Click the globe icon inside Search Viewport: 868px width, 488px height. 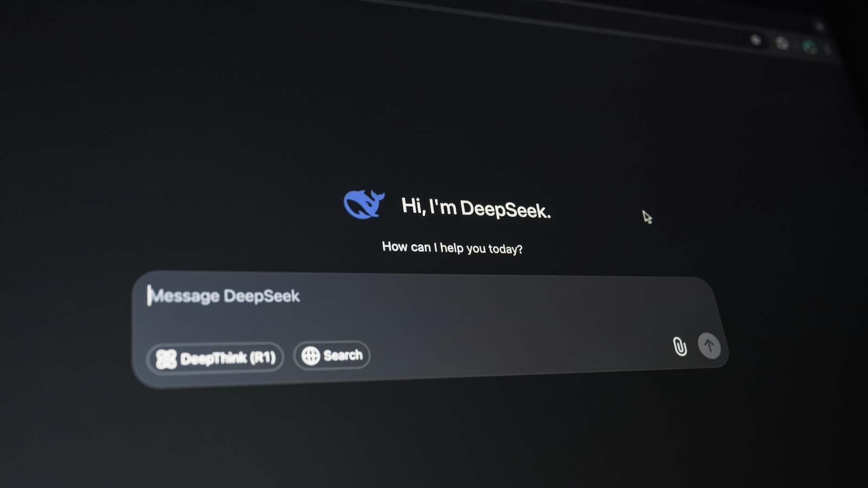[310, 356]
